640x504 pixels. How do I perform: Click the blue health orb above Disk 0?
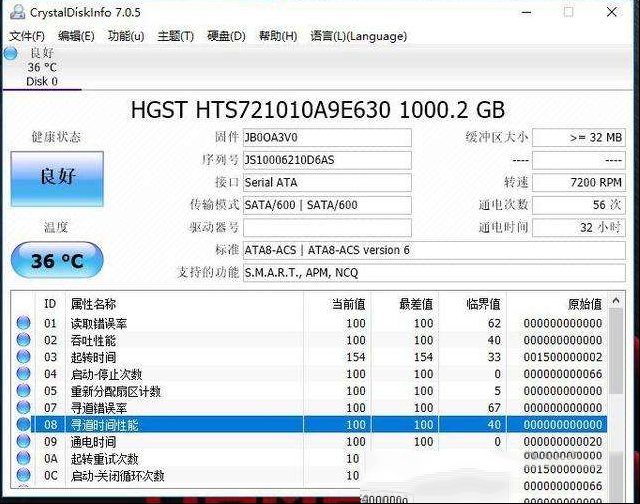click(11, 53)
